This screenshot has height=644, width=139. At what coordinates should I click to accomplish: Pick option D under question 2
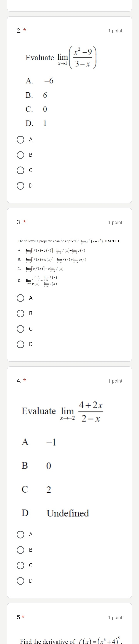pyautogui.click(x=20, y=186)
